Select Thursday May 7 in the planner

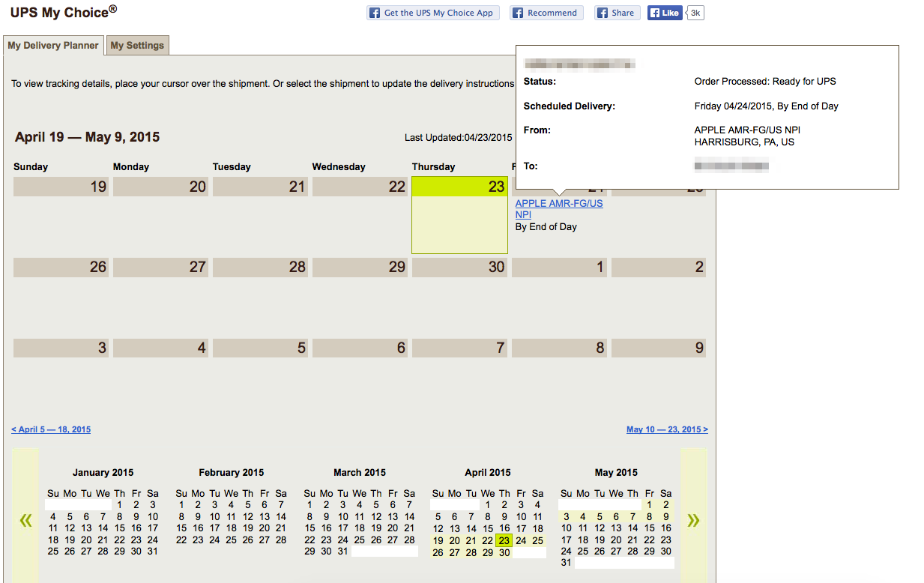459,348
